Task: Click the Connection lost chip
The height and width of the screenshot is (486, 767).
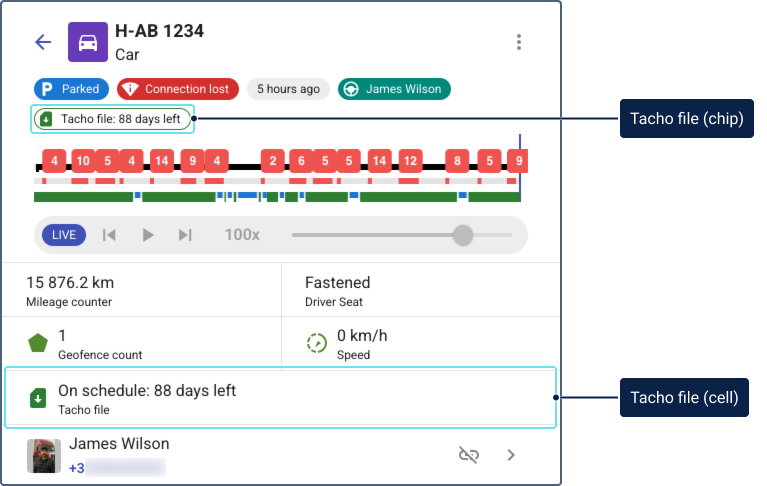Action: coord(178,89)
